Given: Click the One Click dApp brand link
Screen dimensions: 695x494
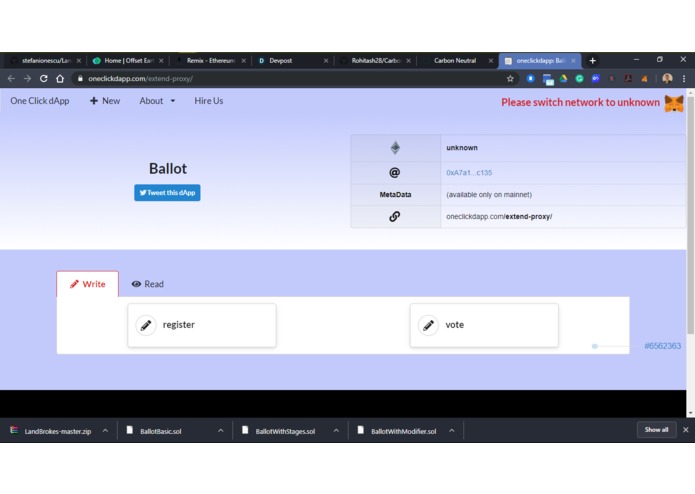Looking at the screenshot, I should [40, 101].
